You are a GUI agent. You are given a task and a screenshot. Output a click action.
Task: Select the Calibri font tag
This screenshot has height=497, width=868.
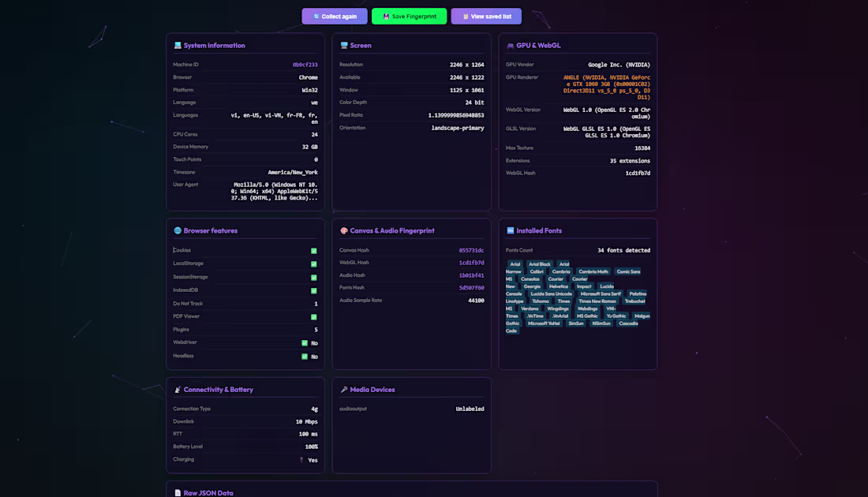537,271
